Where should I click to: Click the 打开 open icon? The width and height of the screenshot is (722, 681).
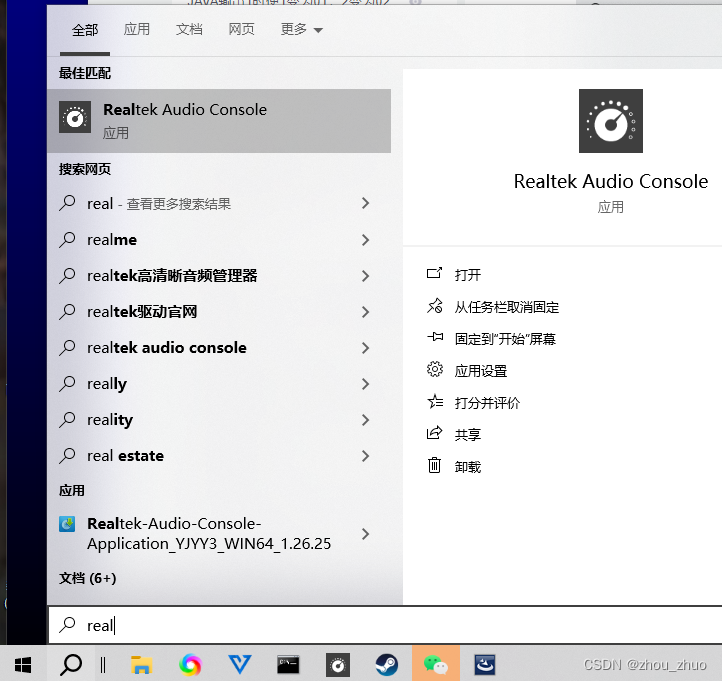(434, 274)
